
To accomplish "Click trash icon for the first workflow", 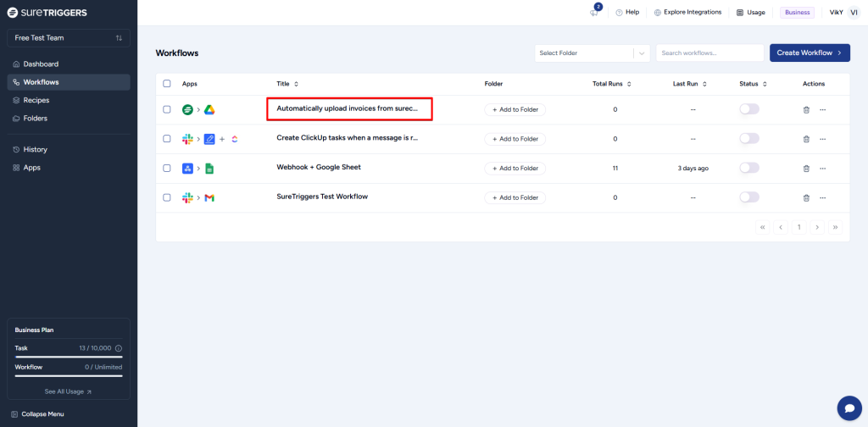I will point(805,109).
